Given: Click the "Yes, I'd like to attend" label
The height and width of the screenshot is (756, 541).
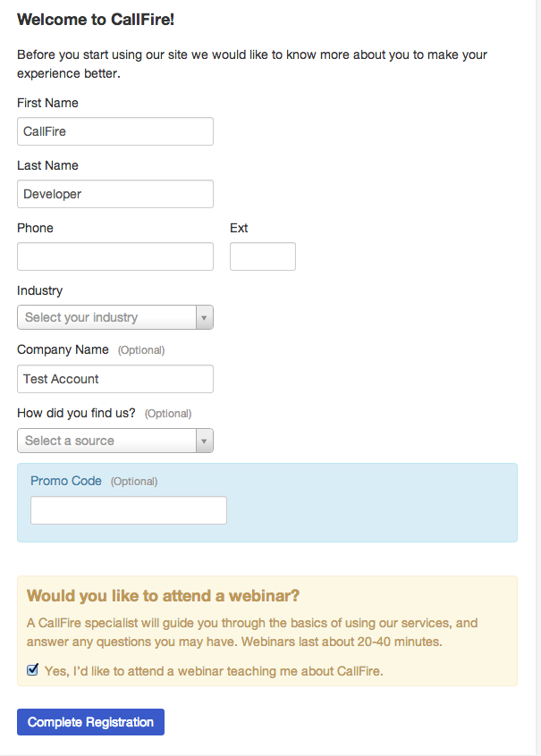Looking at the screenshot, I should 214,671.
